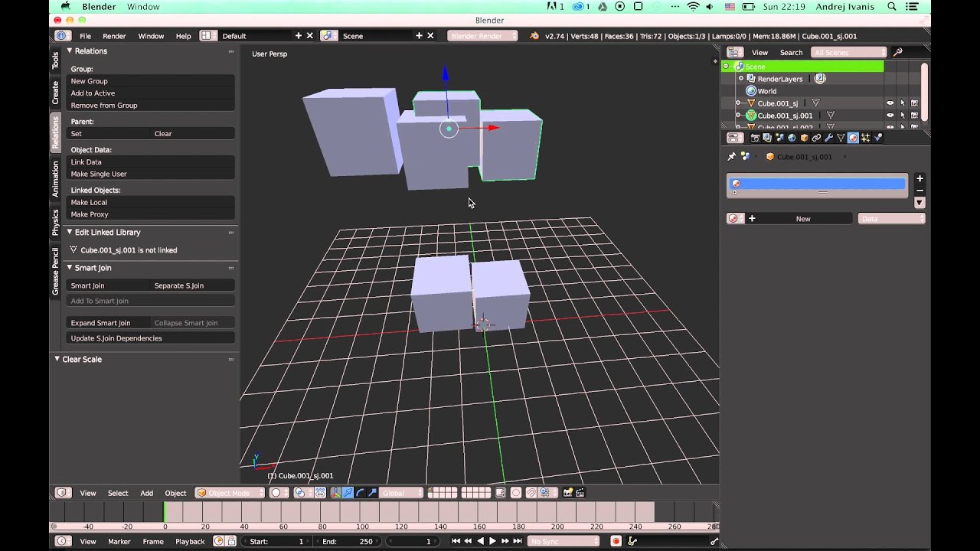Open the Render Layers properties tab

[x=767, y=138]
